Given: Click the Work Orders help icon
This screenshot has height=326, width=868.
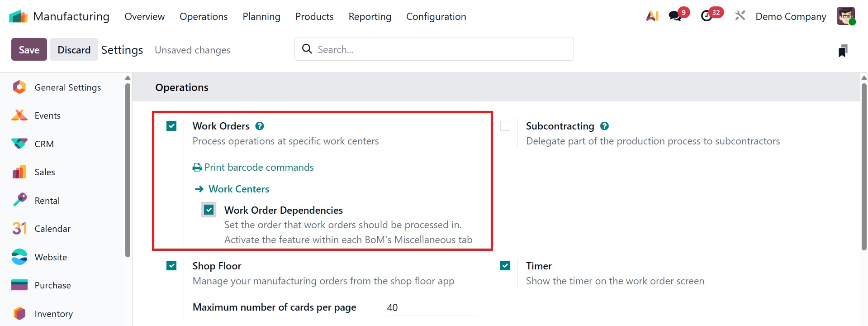Looking at the screenshot, I should point(260,126).
